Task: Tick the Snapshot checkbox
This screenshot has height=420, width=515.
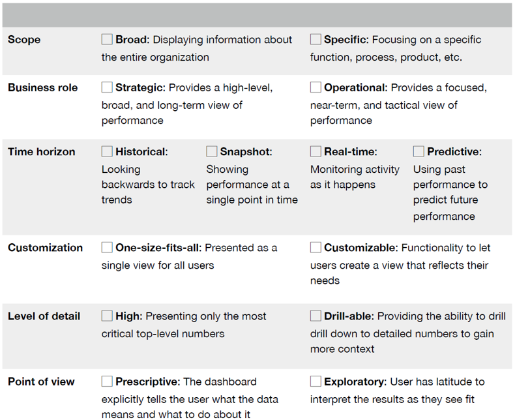Action: (212, 152)
